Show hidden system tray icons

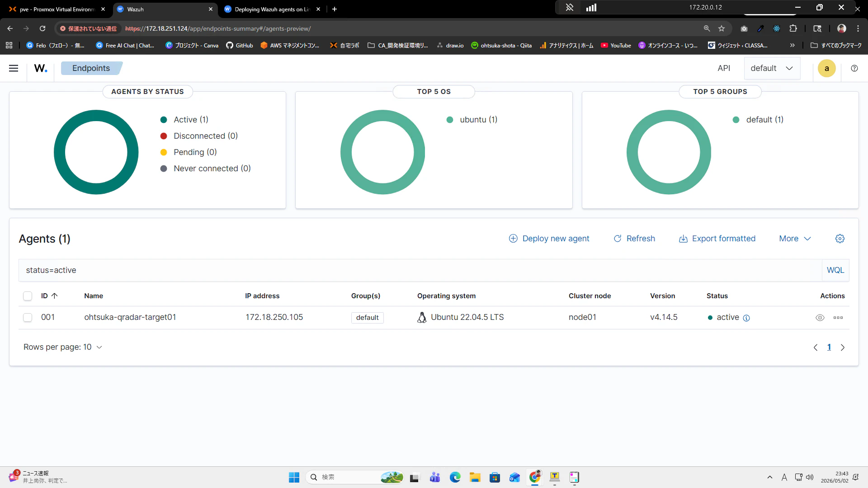[x=770, y=477]
